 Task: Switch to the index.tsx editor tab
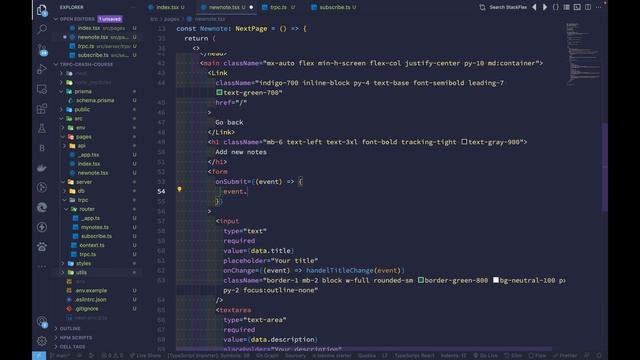pyautogui.click(x=168, y=7)
